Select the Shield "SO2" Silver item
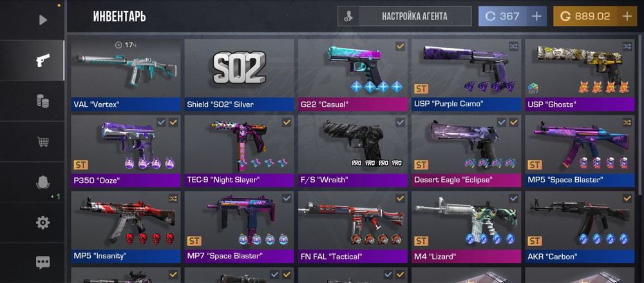The height and width of the screenshot is (283, 644). (239, 75)
